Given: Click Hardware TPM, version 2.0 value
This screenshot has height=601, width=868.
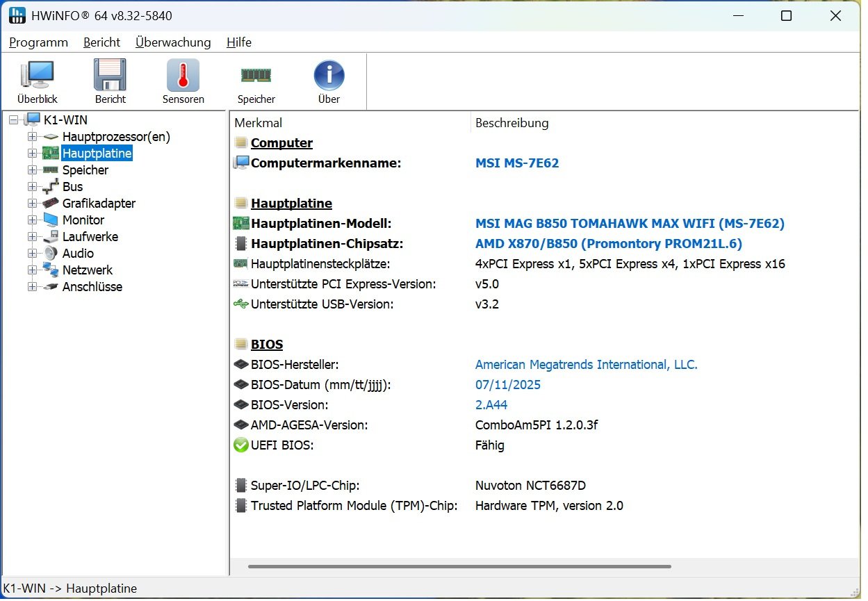Looking at the screenshot, I should click(549, 506).
